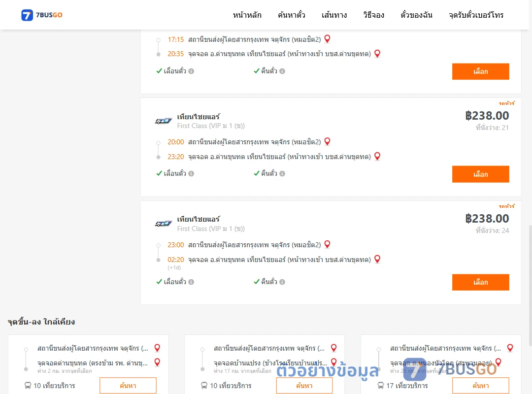532x394 pixels.
Task: Click map pin for จุดจอดบ้านแปรง nearby stop
Action: click(x=334, y=362)
